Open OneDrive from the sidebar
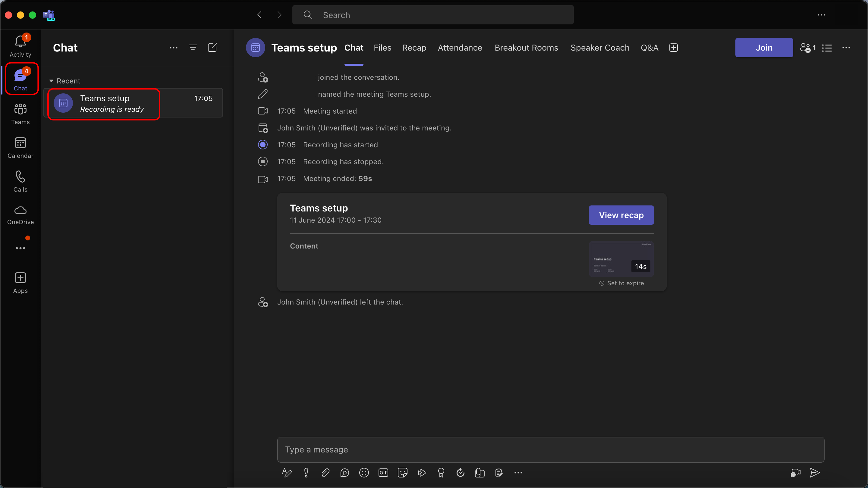The image size is (868, 488). [x=20, y=215]
